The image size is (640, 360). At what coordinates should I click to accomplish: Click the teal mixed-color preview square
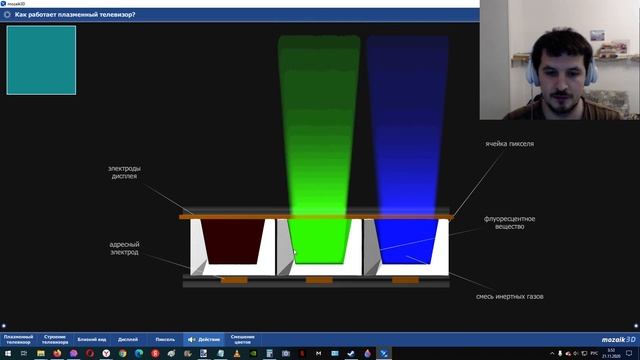(41, 60)
